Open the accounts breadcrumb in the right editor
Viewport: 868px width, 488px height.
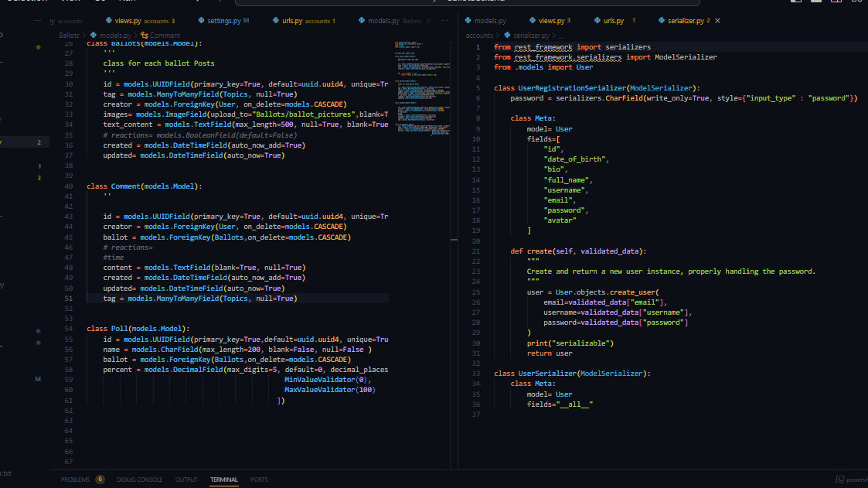(x=479, y=35)
